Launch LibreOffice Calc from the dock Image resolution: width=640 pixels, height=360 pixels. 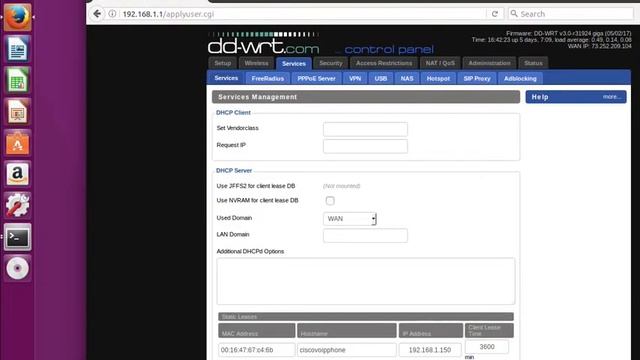[x=18, y=80]
